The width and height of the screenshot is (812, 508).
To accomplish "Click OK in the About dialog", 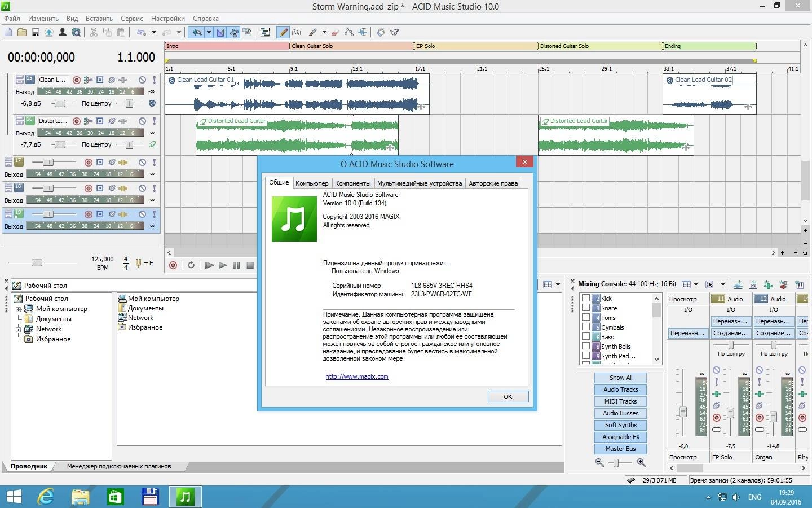I will pos(507,397).
